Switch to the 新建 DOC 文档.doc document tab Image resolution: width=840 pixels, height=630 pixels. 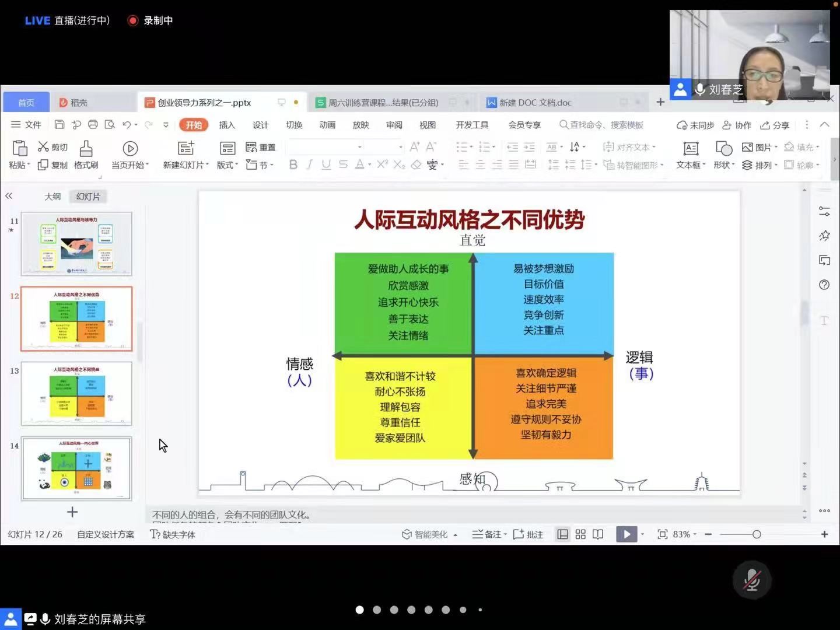563,103
